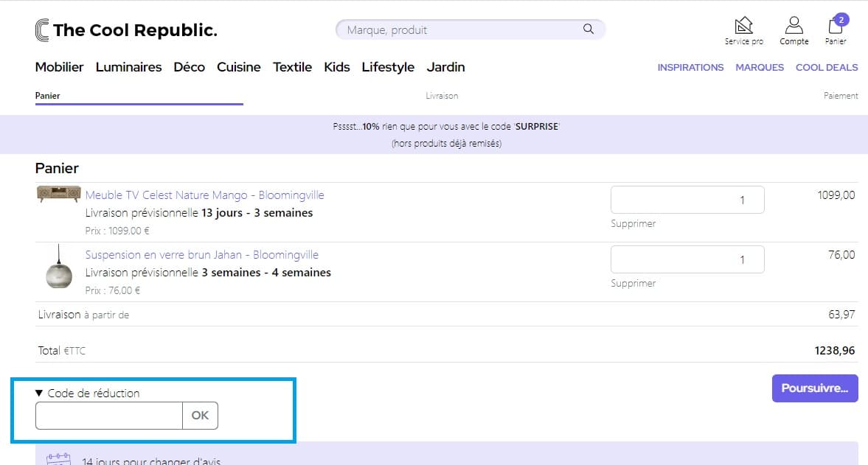The image size is (868, 465).
Task: Open the Mobilier menu
Action: tap(59, 67)
